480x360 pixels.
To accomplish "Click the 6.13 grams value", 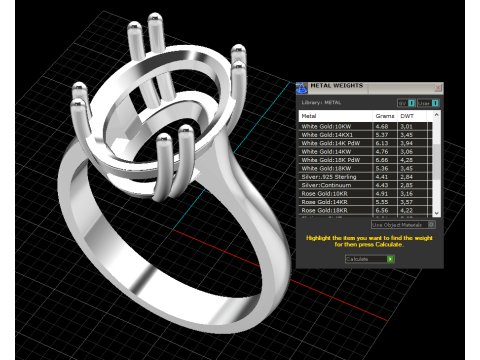I will click(382, 143).
